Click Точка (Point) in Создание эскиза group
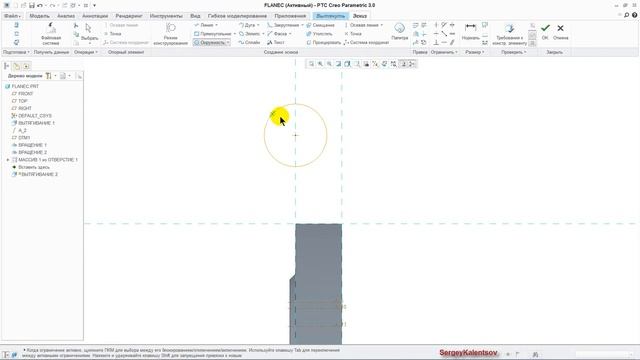Image resolution: width=640 pixels, height=360 pixels. tap(353, 34)
